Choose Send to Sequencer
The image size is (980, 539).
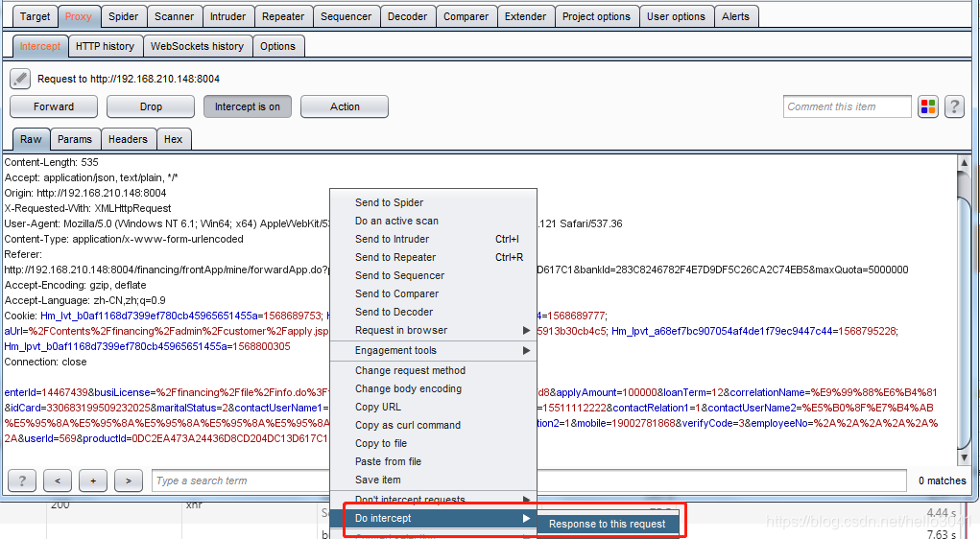433,275
